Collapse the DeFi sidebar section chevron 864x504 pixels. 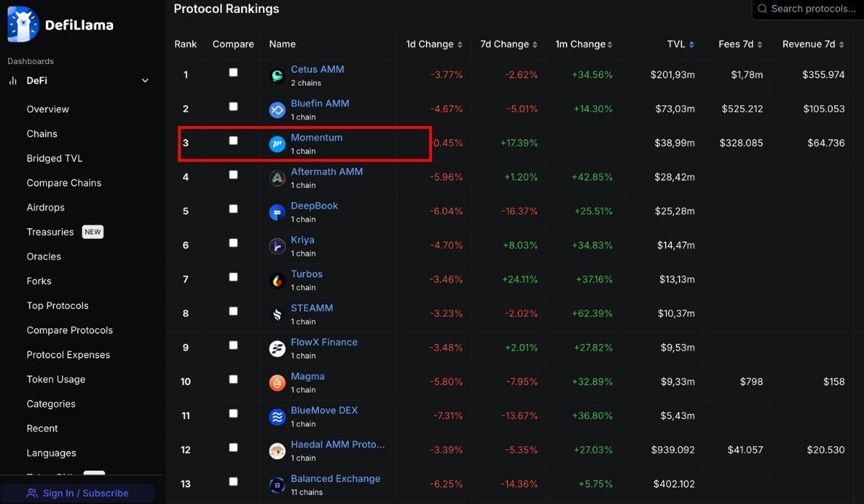point(145,81)
